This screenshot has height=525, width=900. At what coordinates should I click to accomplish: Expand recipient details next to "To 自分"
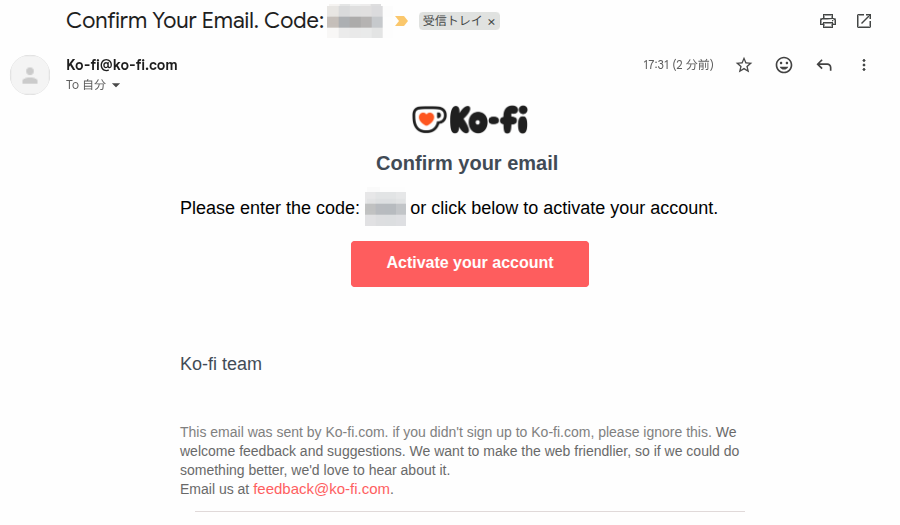tap(116, 86)
